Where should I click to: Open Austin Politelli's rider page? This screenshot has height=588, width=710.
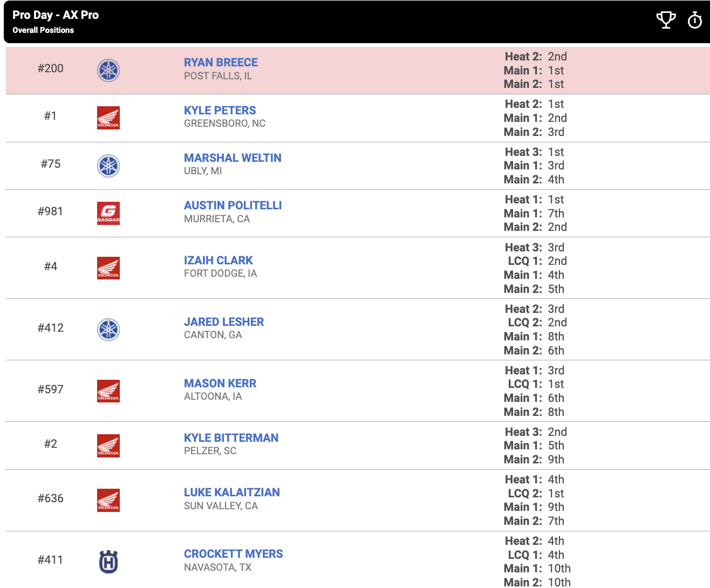233,206
